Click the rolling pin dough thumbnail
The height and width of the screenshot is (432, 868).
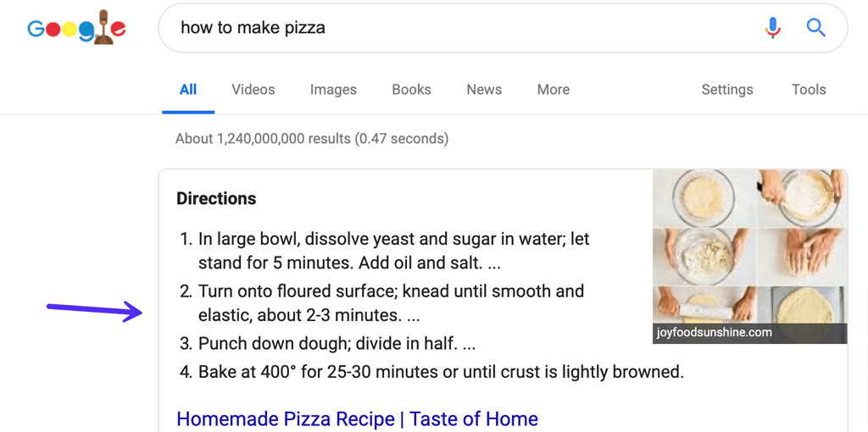[704, 313]
